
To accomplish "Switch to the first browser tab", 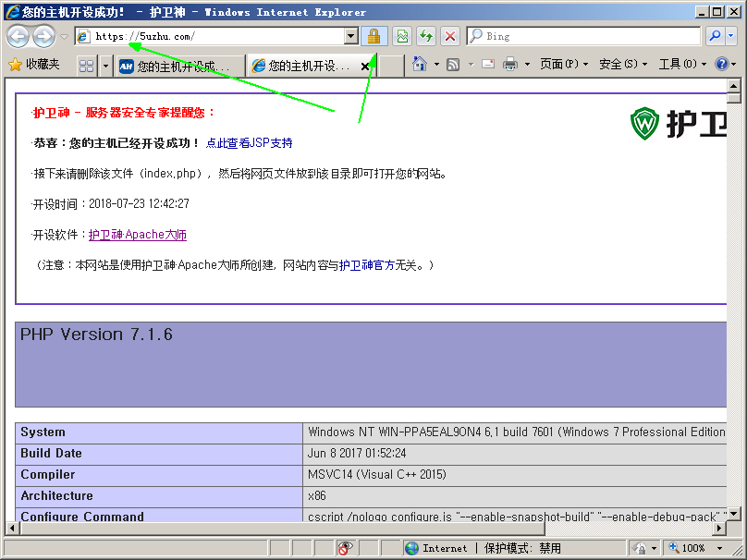I will coord(178,65).
